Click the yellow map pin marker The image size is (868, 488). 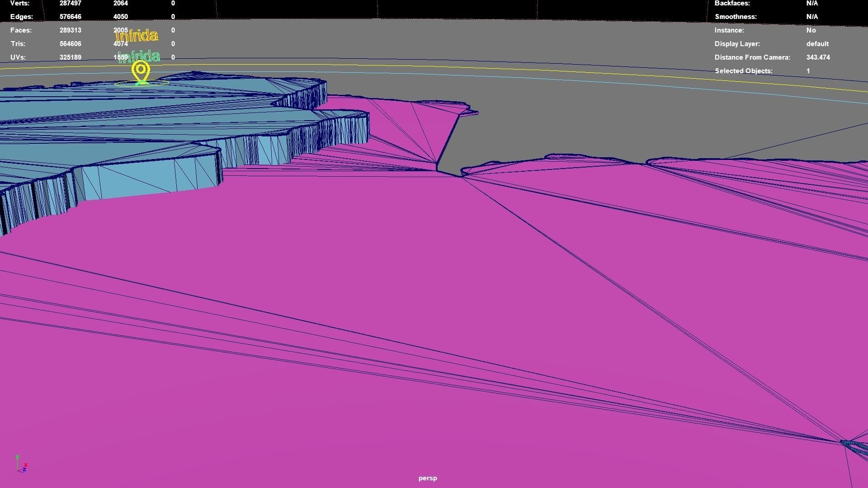tap(141, 70)
